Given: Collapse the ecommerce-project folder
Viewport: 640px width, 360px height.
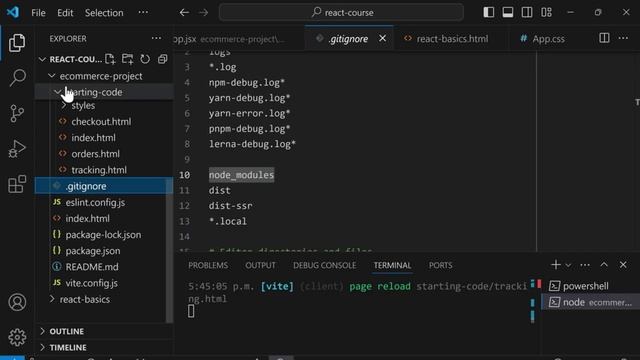Looking at the screenshot, I should coord(51,76).
